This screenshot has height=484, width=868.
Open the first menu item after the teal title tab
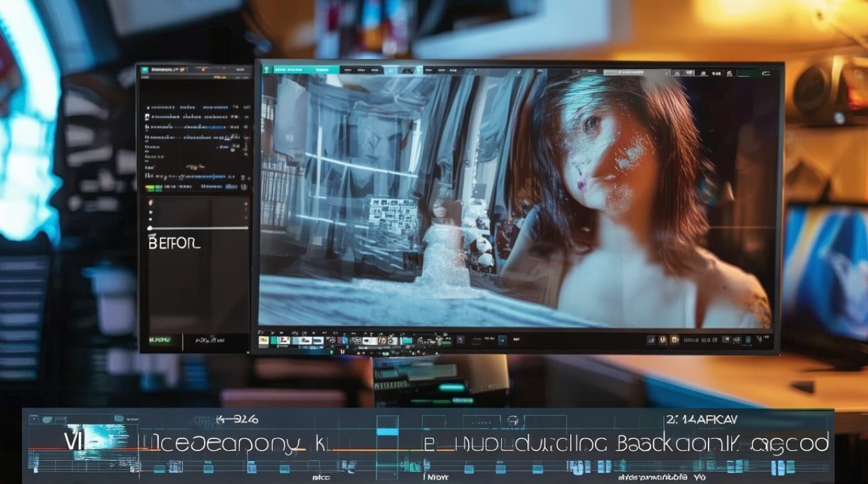(x=347, y=70)
